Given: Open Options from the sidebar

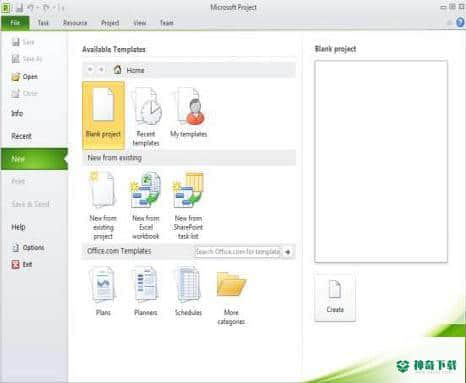Looking at the screenshot, I should point(28,247).
